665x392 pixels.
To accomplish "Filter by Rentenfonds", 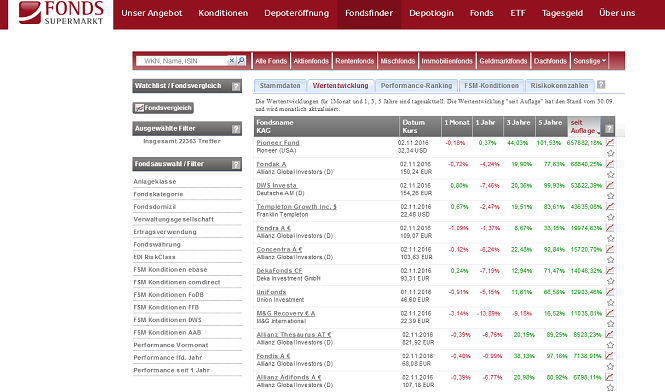I will click(355, 61).
